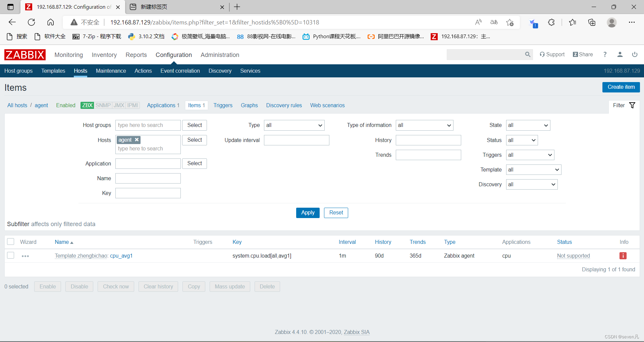The image size is (644, 342).
Task: Open the favorites list icon
Action: point(573,22)
